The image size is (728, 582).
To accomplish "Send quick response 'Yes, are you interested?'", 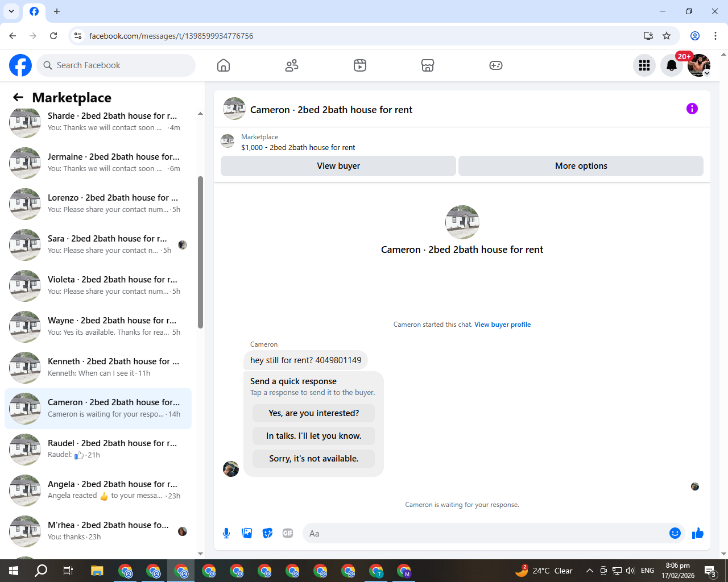I will click(x=314, y=413).
